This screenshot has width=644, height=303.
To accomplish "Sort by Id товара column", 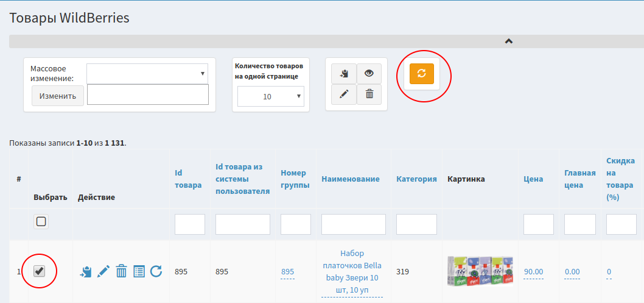I will pos(188,179).
